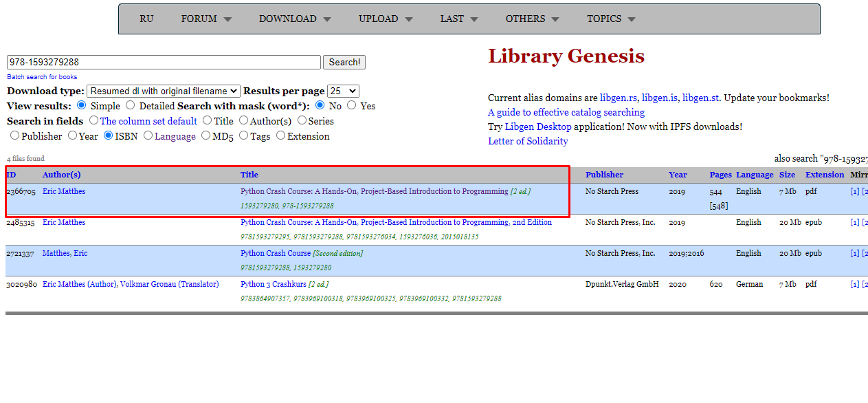Open the Results per page dropdown
This screenshot has height=403, width=868.
(344, 91)
